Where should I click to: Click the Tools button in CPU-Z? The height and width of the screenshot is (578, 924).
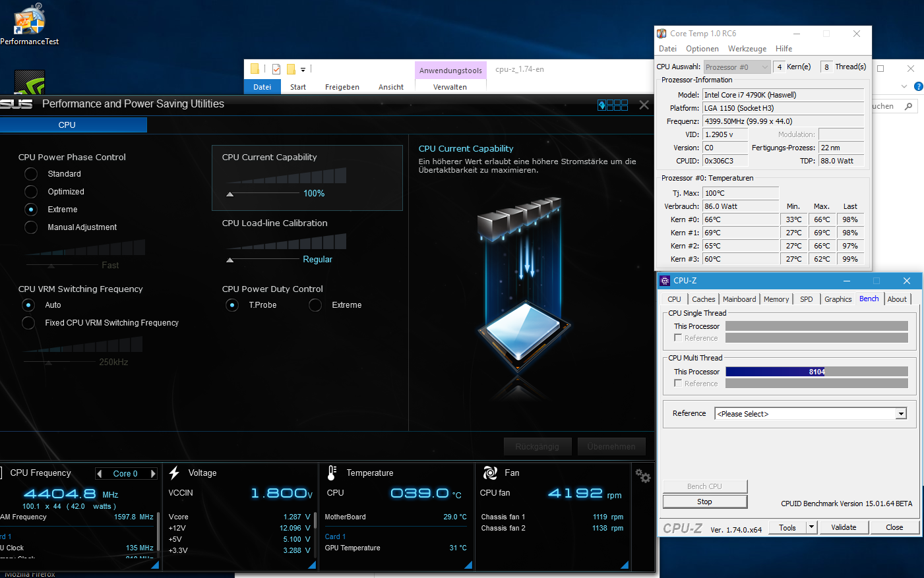click(x=787, y=527)
